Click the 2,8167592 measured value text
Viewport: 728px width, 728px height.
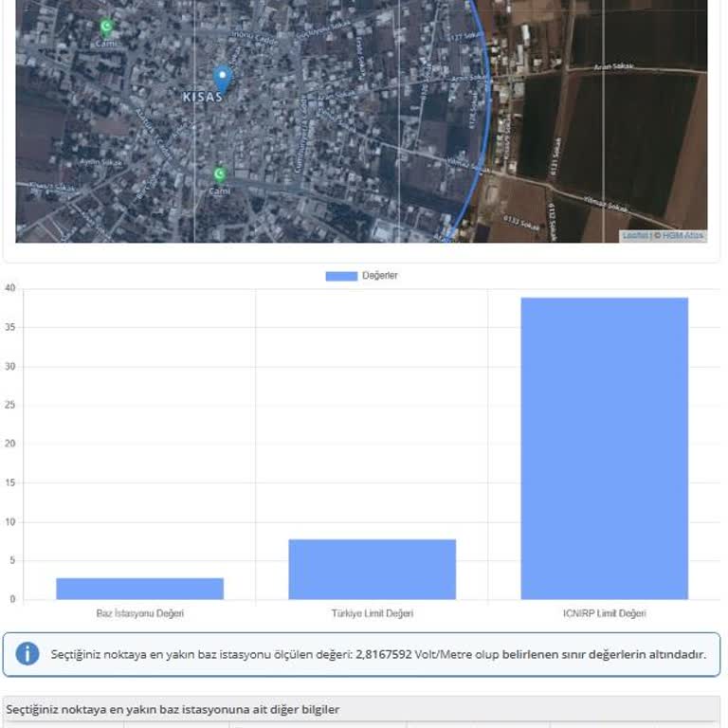click(x=384, y=654)
